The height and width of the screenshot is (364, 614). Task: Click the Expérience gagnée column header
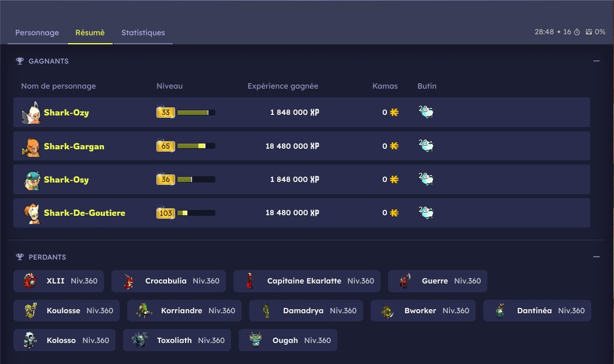(282, 86)
